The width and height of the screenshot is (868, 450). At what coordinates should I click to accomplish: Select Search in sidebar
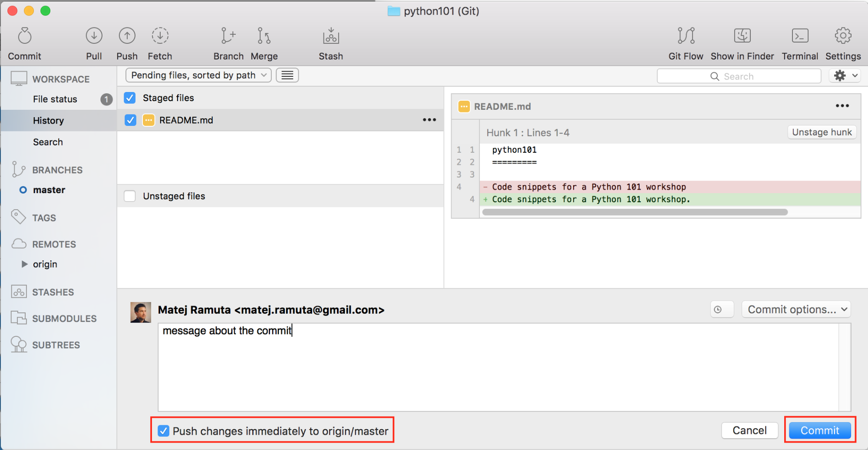click(48, 142)
